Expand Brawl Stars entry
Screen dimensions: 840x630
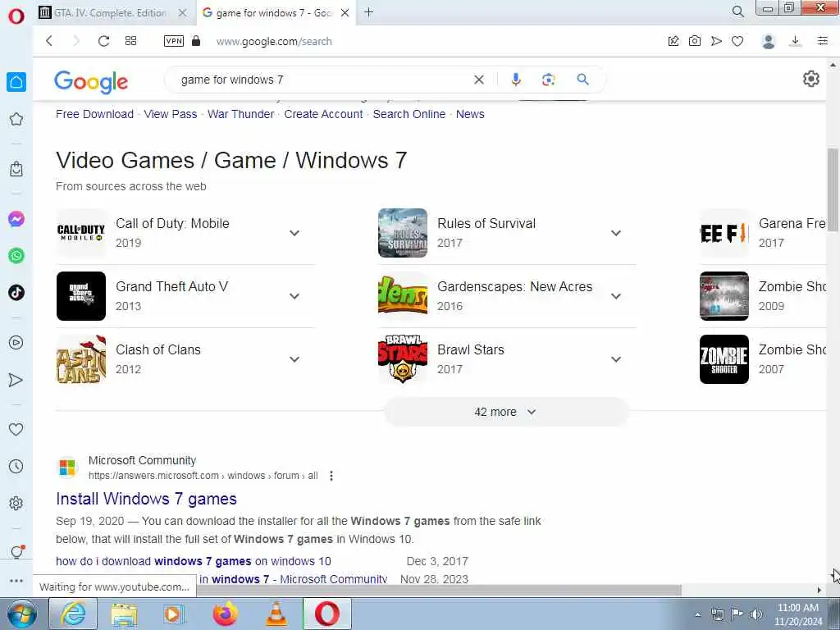click(x=616, y=359)
